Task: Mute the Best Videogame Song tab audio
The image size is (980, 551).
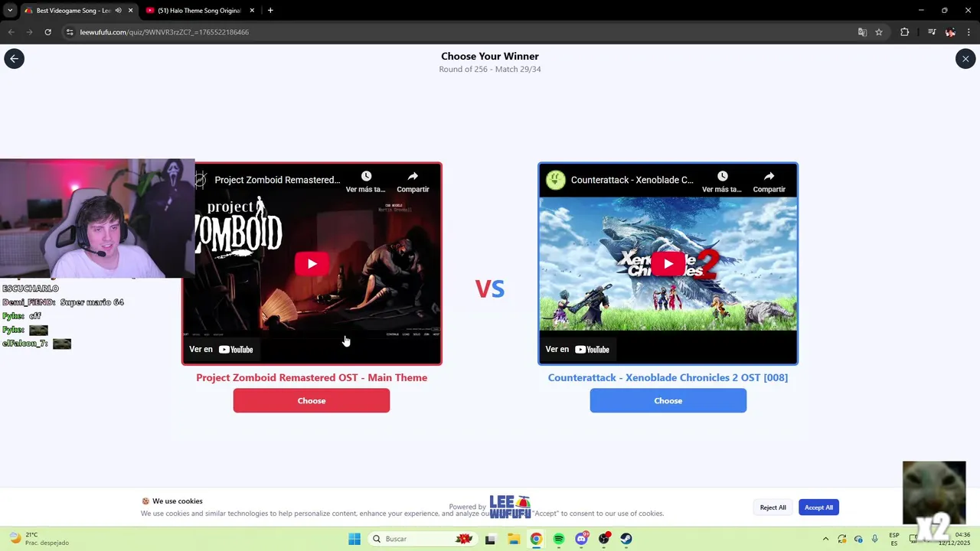Action: click(118, 11)
